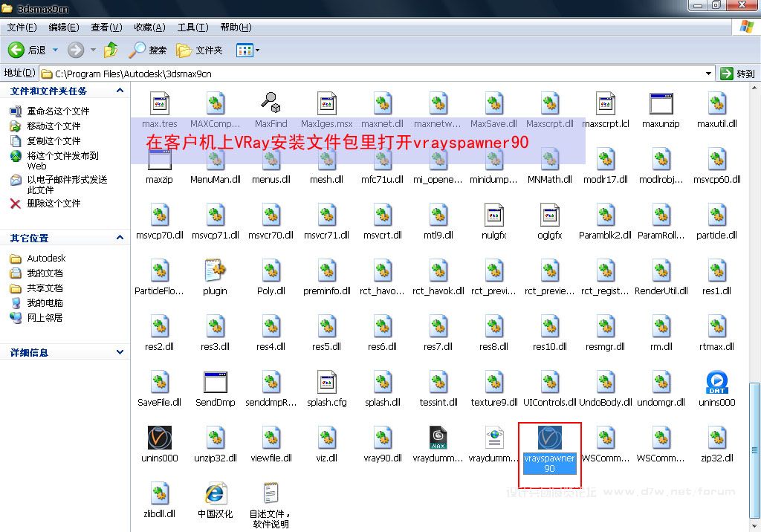761x532 pixels.
Task: Click 将这个文件发布到 Web link
Action: (62, 160)
